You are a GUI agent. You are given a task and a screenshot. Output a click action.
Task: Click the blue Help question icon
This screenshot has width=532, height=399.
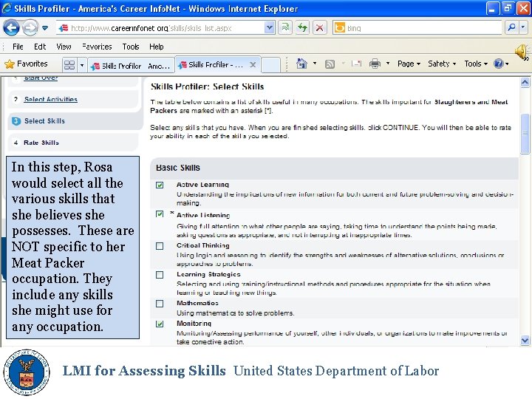pyautogui.click(x=499, y=64)
